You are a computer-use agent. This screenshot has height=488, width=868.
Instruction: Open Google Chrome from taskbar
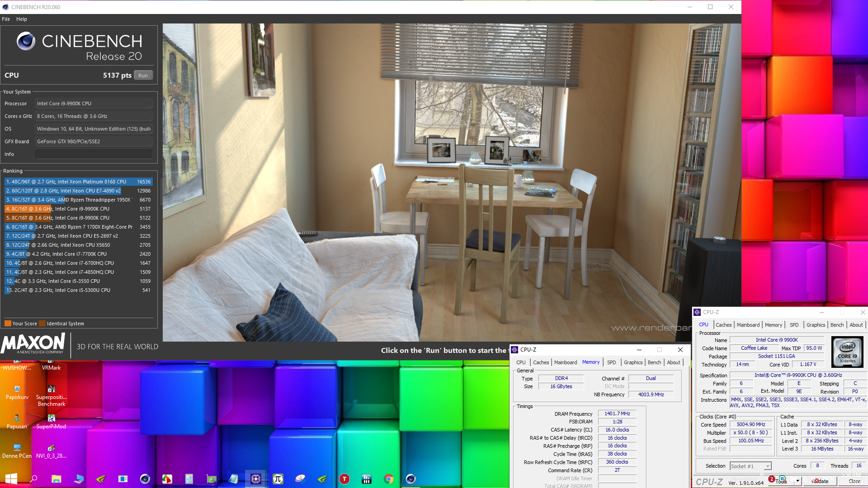[x=389, y=479]
